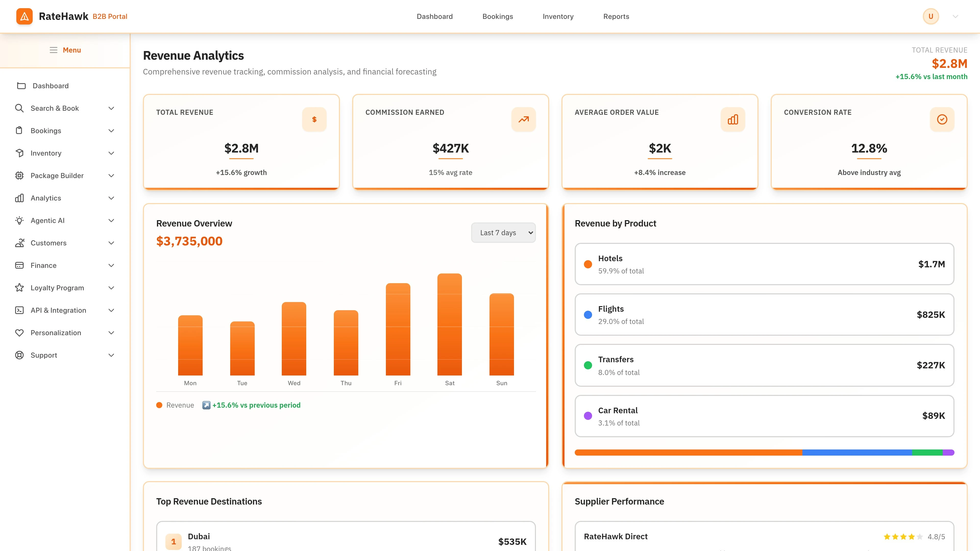Click the +15.6% vs previous period link

(256, 405)
